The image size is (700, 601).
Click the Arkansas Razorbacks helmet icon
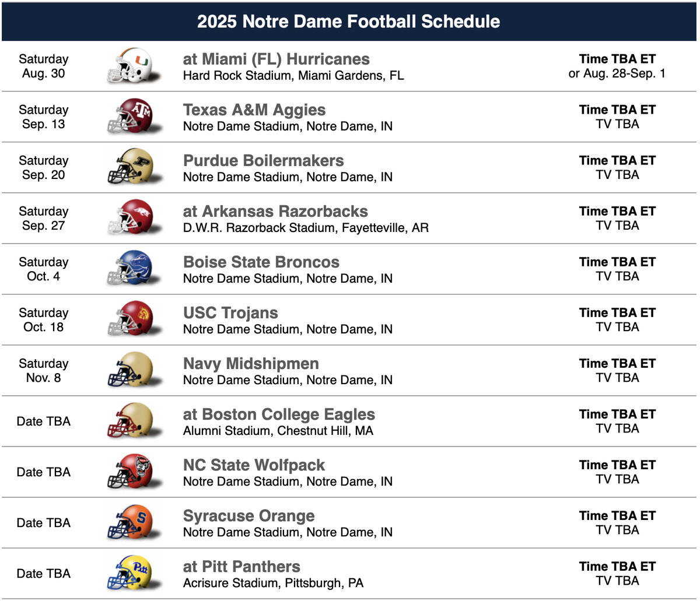tap(129, 218)
